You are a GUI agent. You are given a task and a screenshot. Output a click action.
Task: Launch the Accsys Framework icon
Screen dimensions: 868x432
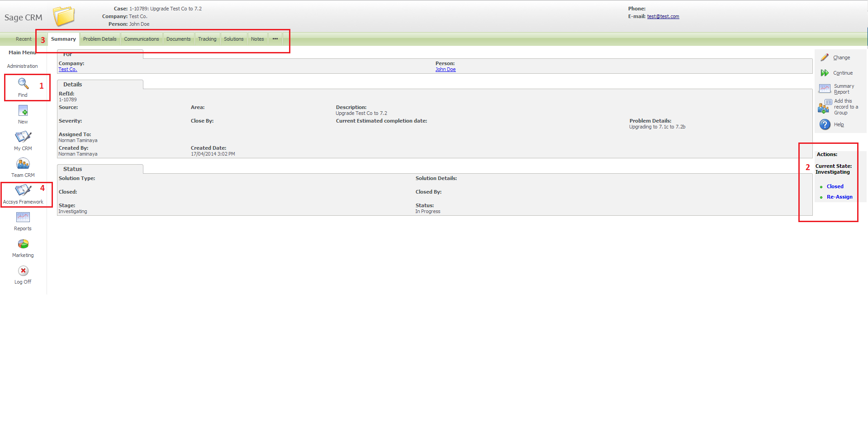pos(23,190)
